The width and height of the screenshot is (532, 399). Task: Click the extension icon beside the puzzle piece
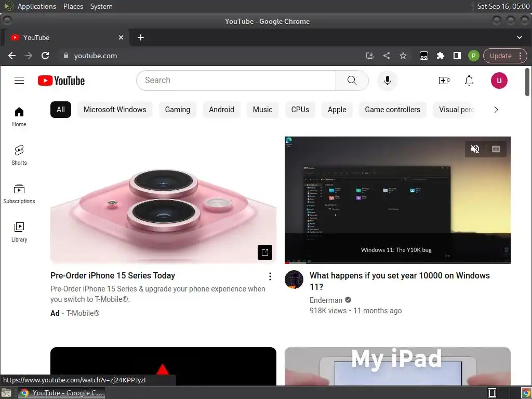point(424,56)
